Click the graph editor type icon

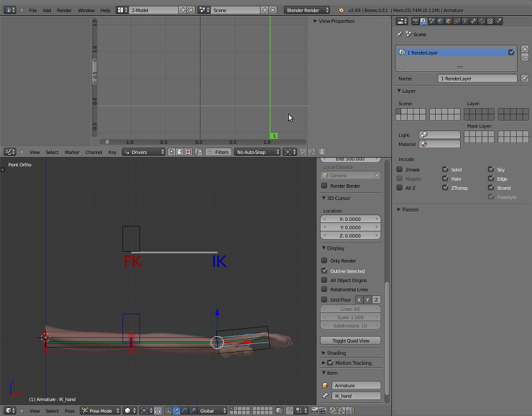coord(8,152)
